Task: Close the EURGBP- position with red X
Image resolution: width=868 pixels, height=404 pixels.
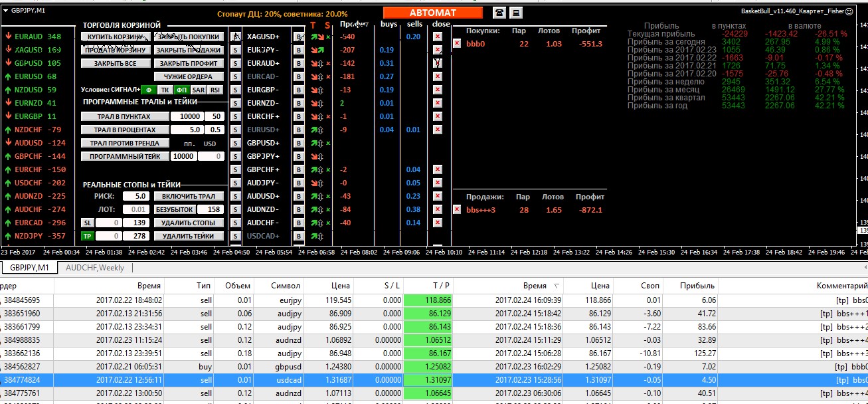Action: (437, 90)
